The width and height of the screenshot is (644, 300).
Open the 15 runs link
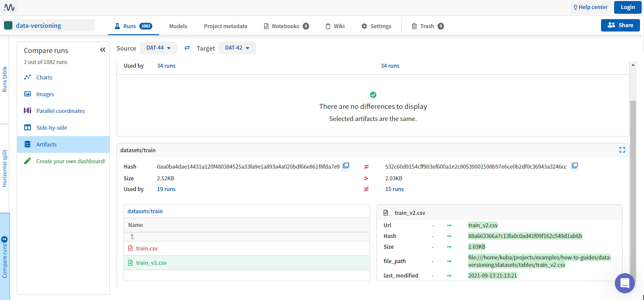pos(394,189)
